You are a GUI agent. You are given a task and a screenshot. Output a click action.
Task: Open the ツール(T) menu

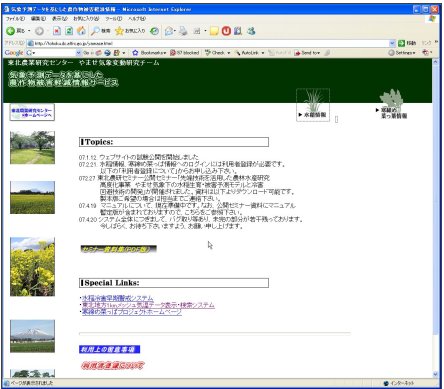[113, 19]
